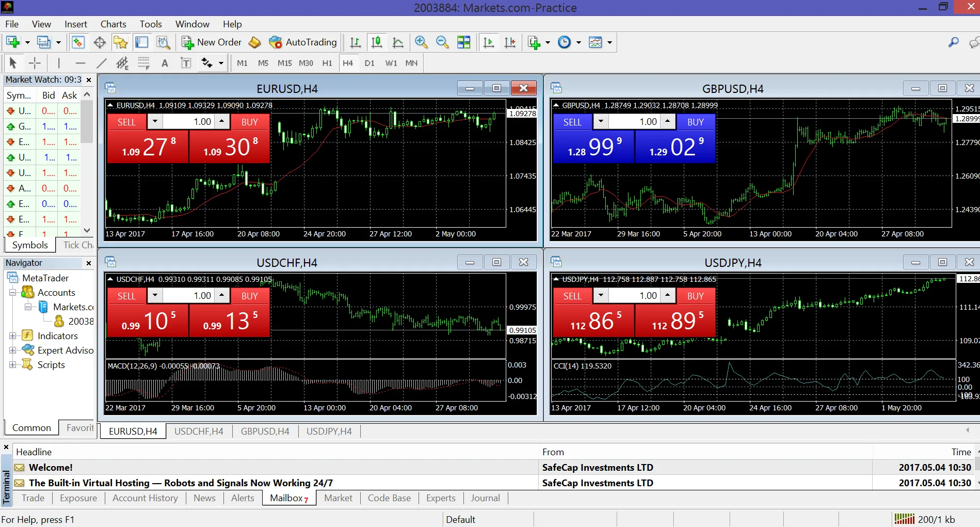This screenshot has width=980, height=527.
Task: Switch to candlestick chart display
Action: pos(377,42)
